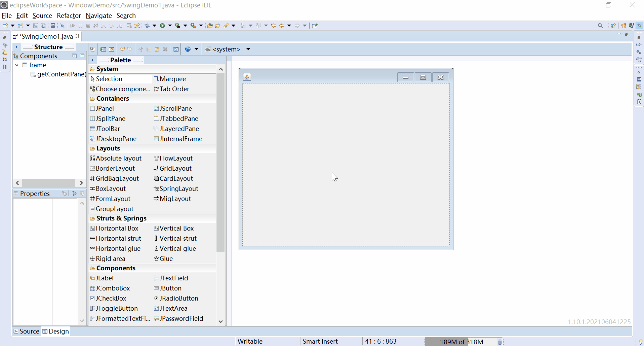644x346 pixels.
Task: Expand all in Components panel
Action: [75, 56]
